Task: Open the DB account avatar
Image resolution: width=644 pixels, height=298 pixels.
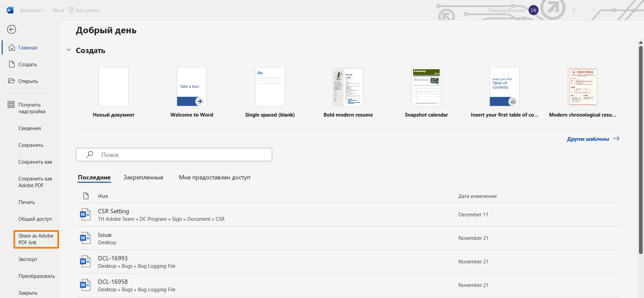Action: [x=533, y=10]
